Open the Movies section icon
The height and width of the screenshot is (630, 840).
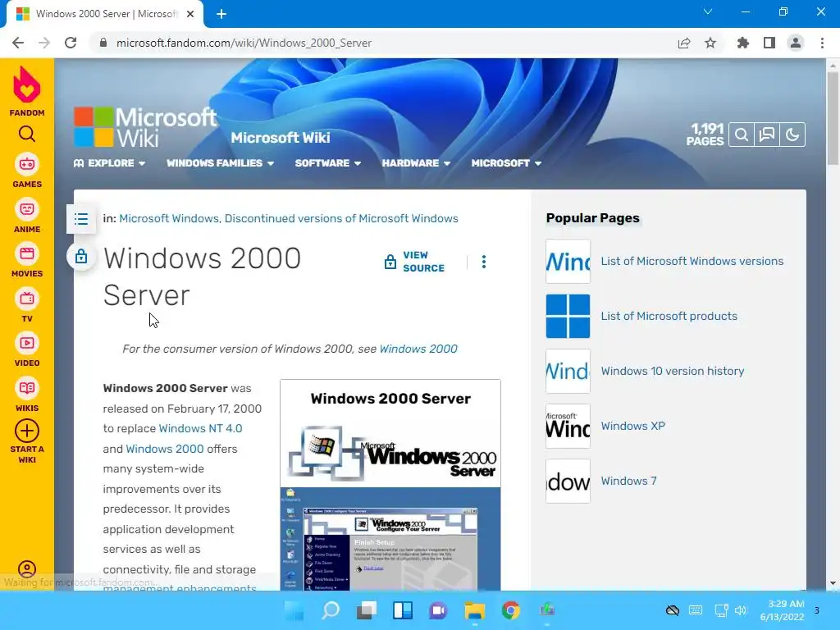27,253
